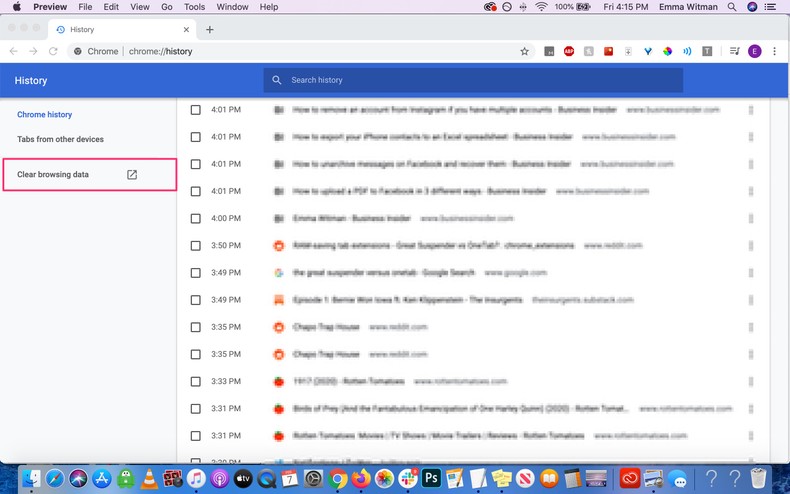790x494 pixels.
Task: Focus the Search history field
Action: (x=480, y=80)
